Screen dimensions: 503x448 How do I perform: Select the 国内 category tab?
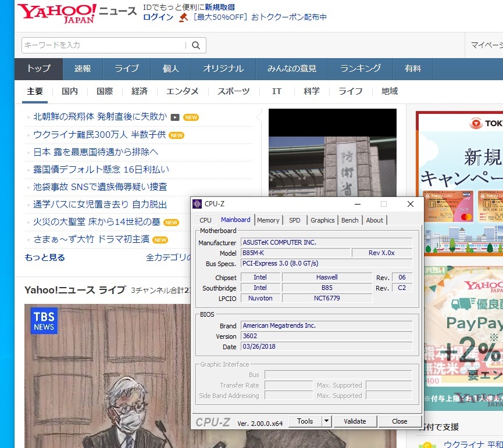[x=70, y=92]
